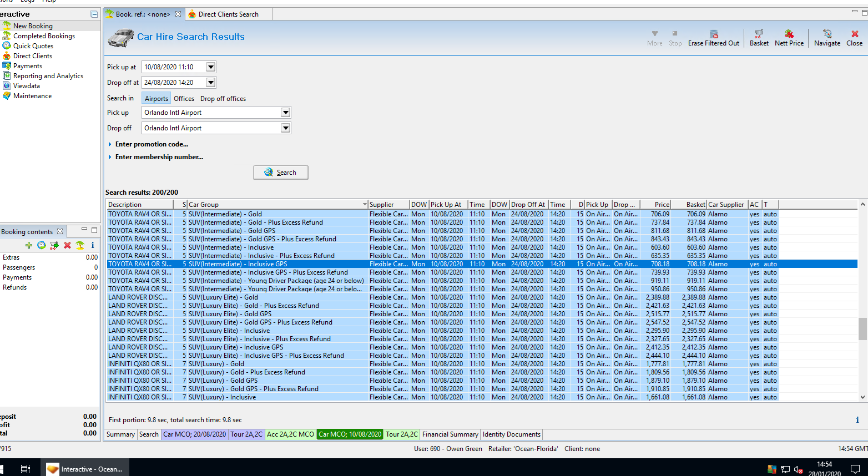Minimize the Booking contents panel

pos(84,229)
